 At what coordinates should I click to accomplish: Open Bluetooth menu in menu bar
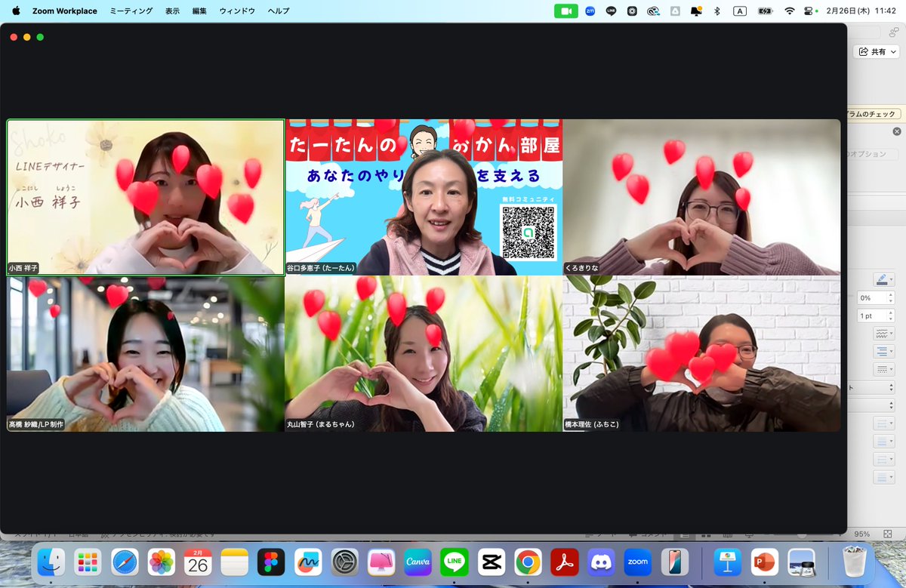click(x=717, y=11)
